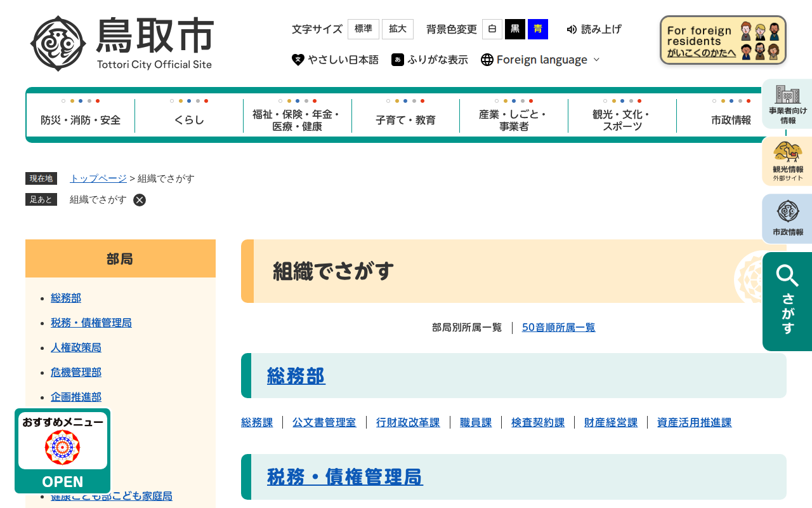Click the やさしい日本語 heart icon
Screen dimensions: 812x508
click(x=298, y=60)
